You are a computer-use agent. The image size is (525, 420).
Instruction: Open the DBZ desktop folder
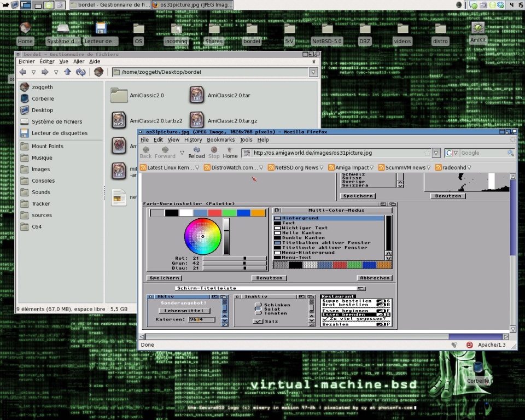tap(365, 33)
